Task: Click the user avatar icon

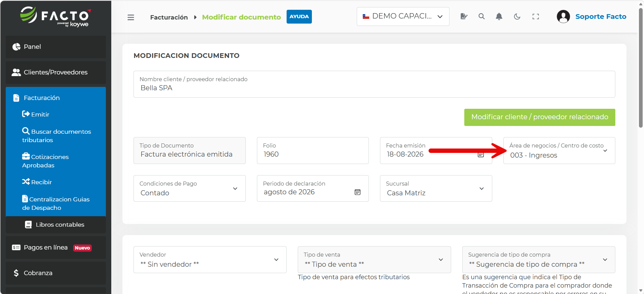Action: [x=563, y=16]
